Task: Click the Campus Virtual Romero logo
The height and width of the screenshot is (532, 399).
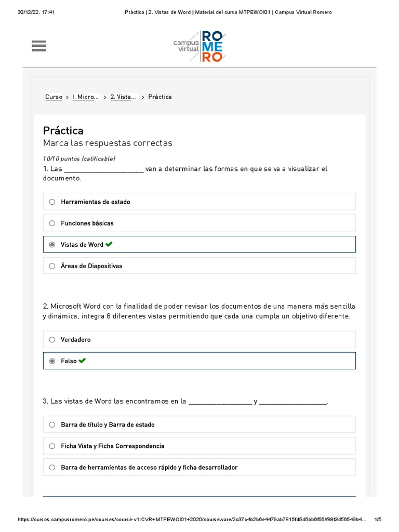Action: click(199, 46)
